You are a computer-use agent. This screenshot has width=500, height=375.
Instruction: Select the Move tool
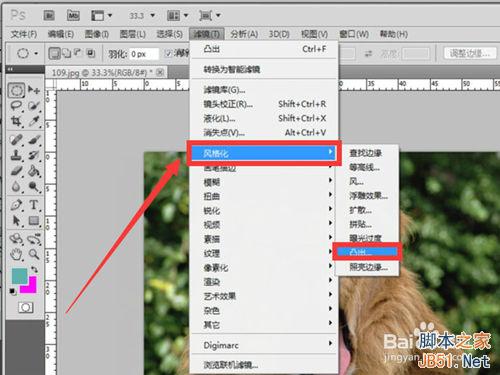point(34,90)
